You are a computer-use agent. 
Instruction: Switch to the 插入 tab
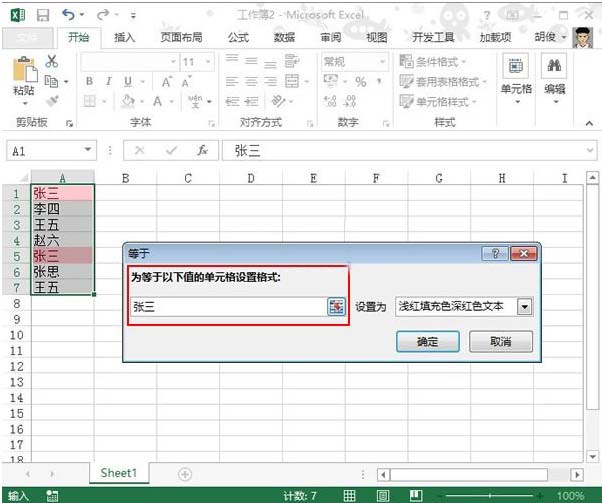[124, 38]
